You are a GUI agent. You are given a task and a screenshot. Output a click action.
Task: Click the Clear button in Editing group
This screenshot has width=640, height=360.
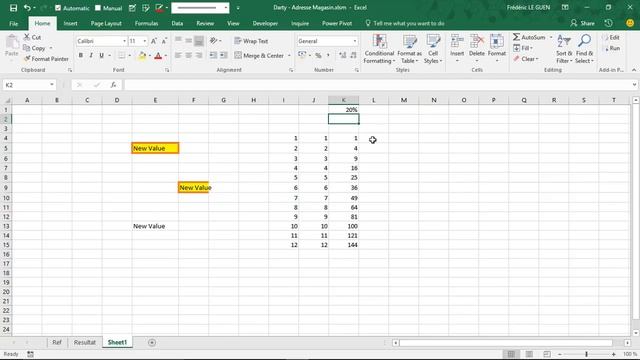pyautogui.click(x=527, y=59)
